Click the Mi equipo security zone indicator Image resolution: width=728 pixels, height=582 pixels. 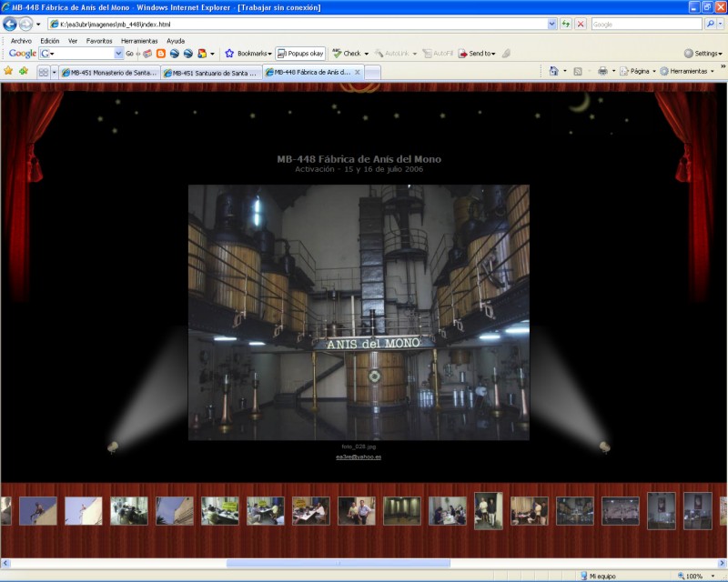(599, 576)
